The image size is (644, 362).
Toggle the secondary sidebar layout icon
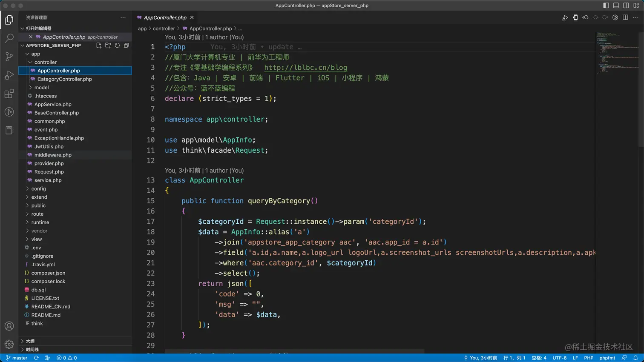[x=626, y=6]
